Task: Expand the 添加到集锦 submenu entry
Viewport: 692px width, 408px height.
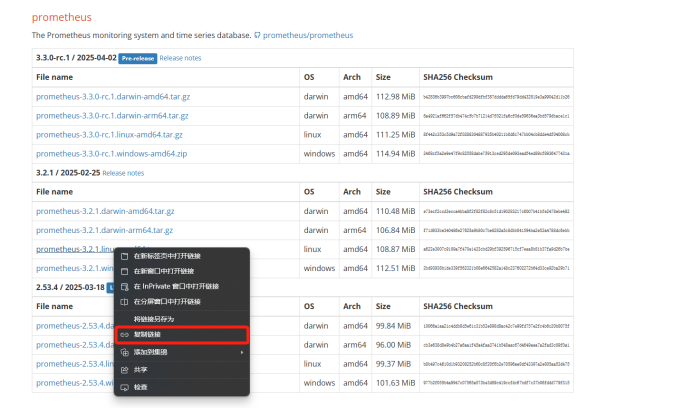Action: [x=182, y=352]
